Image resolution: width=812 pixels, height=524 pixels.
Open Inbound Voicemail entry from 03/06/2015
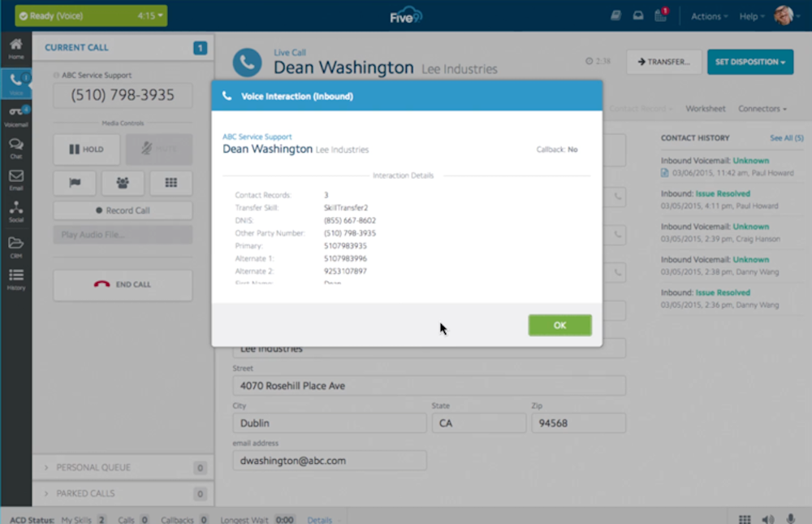pyautogui.click(x=732, y=167)
